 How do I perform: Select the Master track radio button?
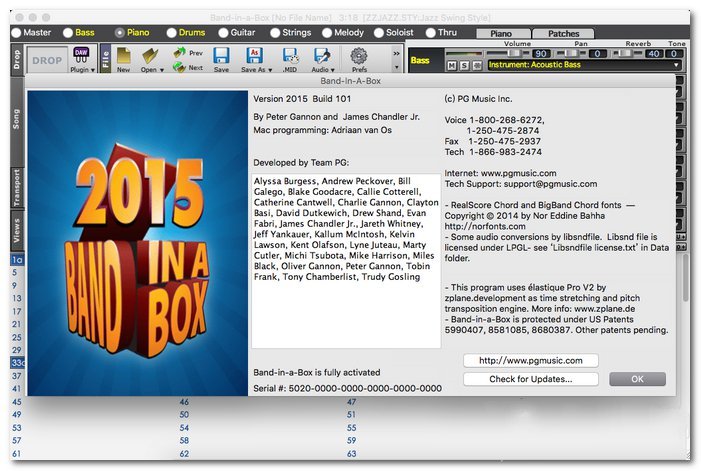(x=17, y=33)
